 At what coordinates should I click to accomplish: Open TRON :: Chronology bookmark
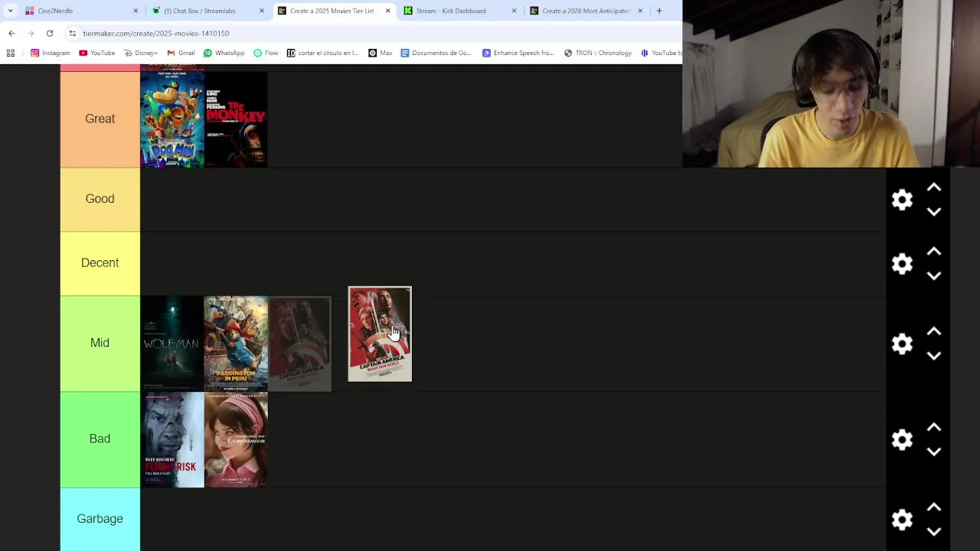coord(598,53)
